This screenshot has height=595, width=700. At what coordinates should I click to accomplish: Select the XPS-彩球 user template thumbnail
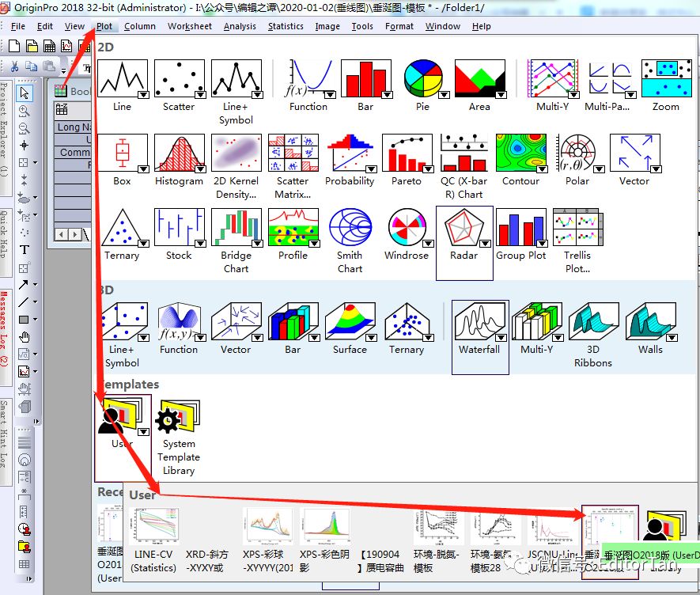268,526
